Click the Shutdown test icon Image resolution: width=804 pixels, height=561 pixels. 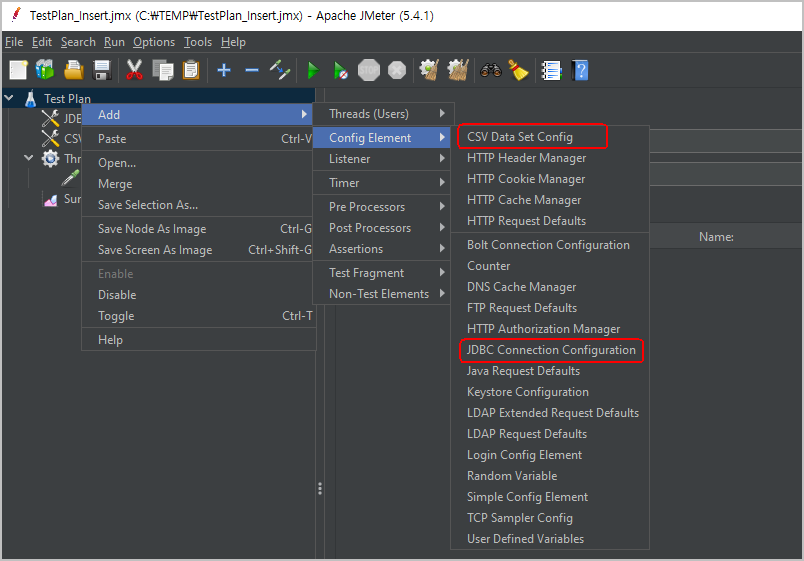397,70
